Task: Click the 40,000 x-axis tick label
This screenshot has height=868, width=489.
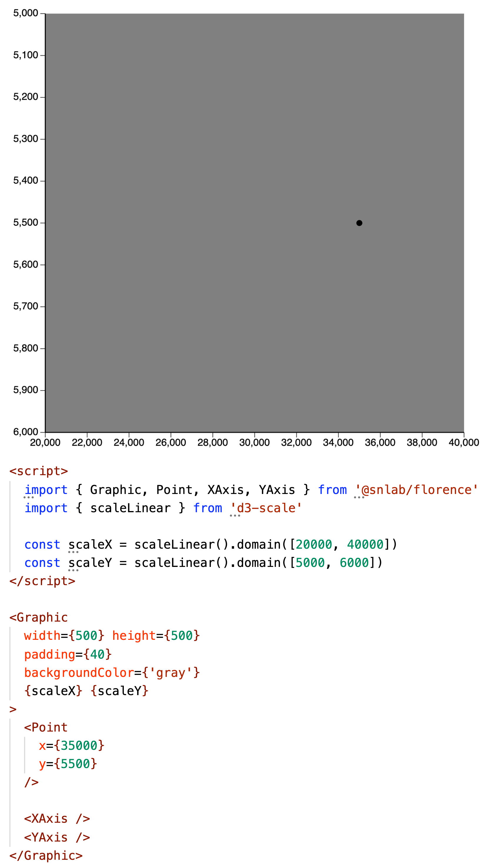Action: [x=464, y=443]
